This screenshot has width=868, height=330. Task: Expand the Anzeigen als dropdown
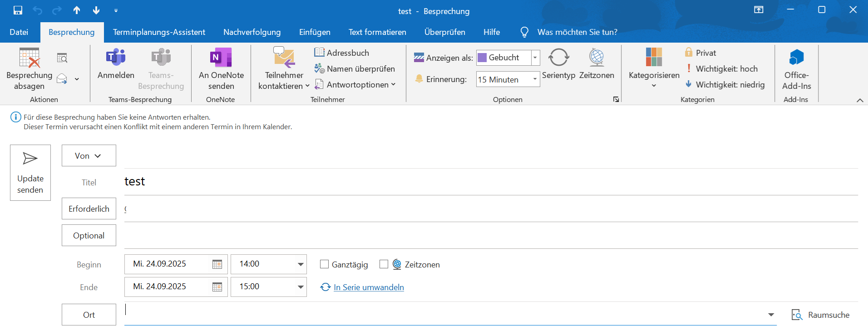(535, 58)
